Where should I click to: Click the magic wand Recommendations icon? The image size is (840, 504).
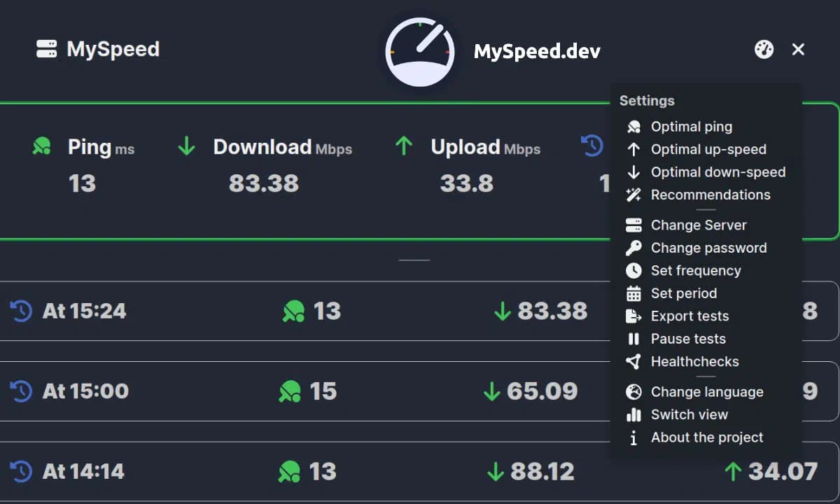click(633, 195)
